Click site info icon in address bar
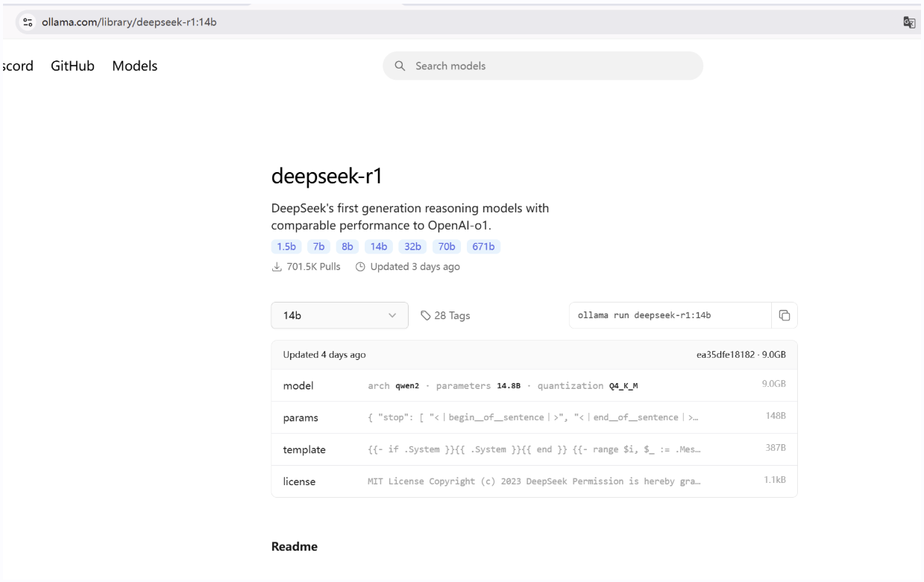The image size is (924, 582). coord(26,22)
